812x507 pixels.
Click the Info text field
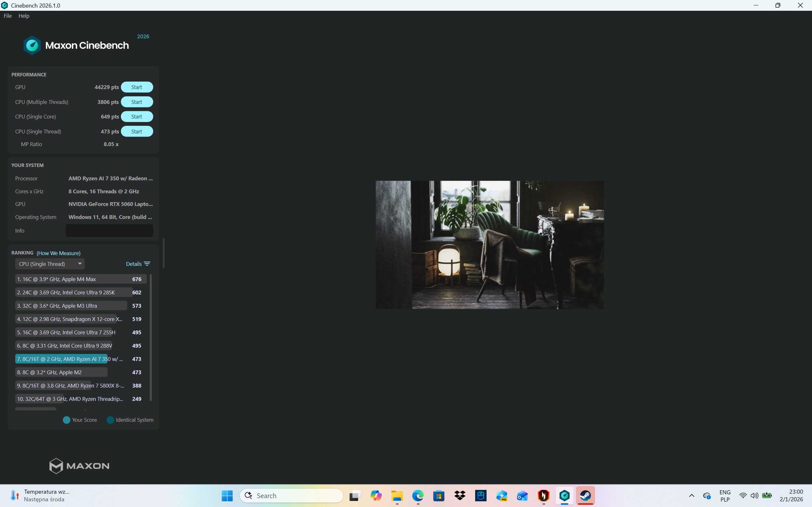pyautogui.click(x=109, y=231)
